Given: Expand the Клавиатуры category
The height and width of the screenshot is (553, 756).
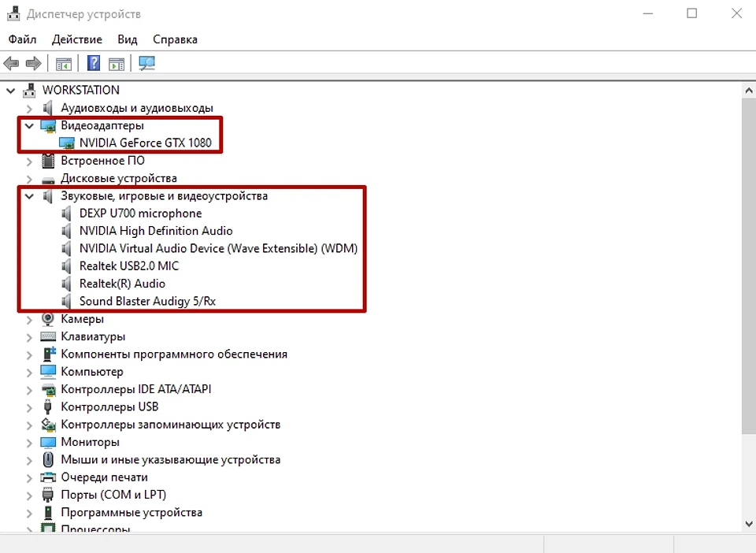Looking at the screenshot, I should pyautogui.click(x=29, y=337).
